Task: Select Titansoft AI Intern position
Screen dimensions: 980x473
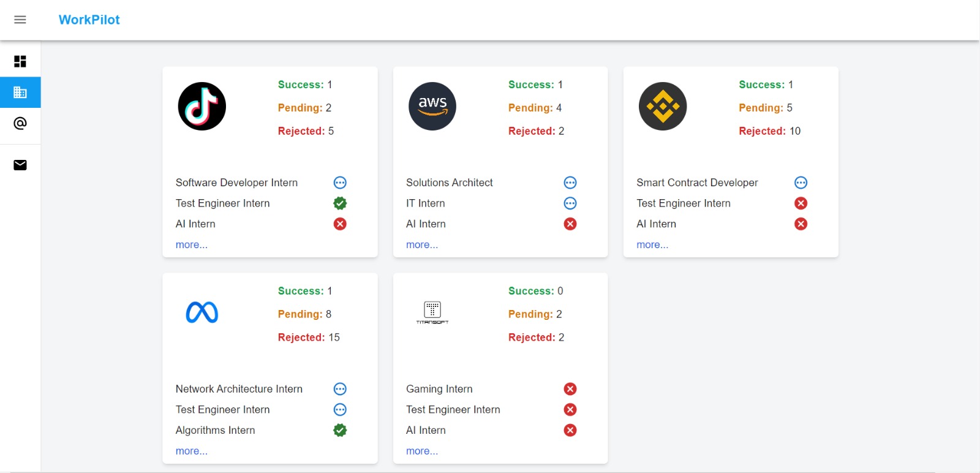Action: 426,430
